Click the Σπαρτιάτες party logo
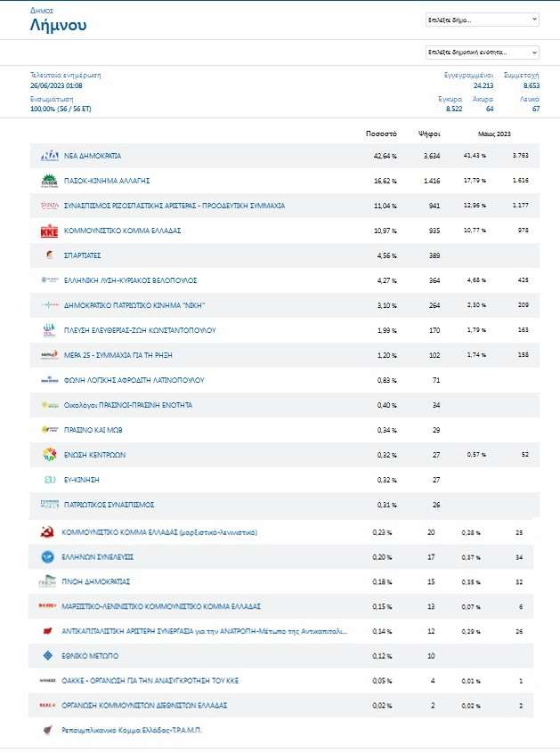The image size is (560, 753). [x=50, y=255]
